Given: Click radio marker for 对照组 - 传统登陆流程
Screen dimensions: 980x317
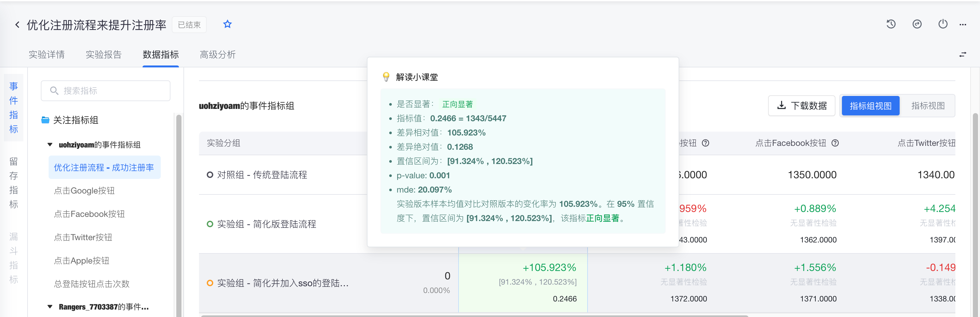Looking at the screenshot, I should tap(210, 175).
